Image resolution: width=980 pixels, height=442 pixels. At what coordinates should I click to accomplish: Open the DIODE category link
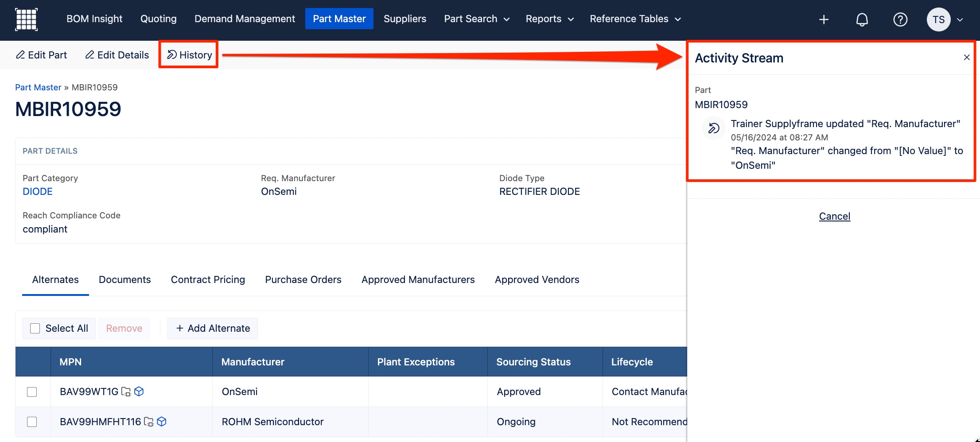click(38, 192)
